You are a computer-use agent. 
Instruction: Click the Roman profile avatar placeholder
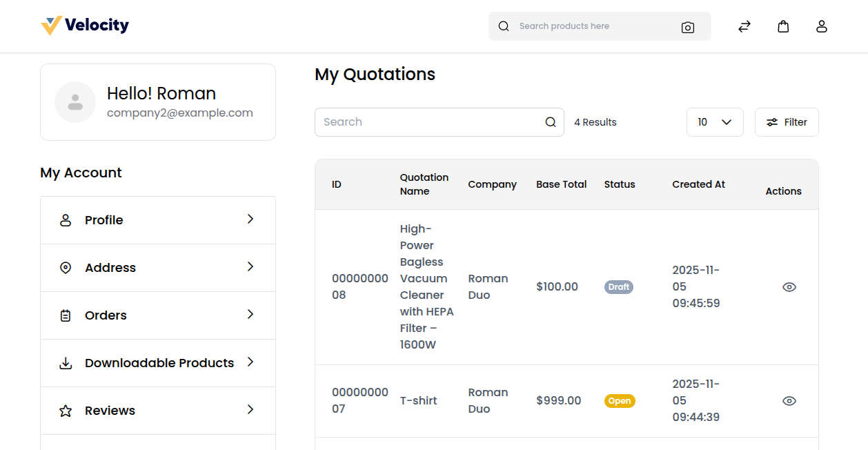tap(75, 102)
